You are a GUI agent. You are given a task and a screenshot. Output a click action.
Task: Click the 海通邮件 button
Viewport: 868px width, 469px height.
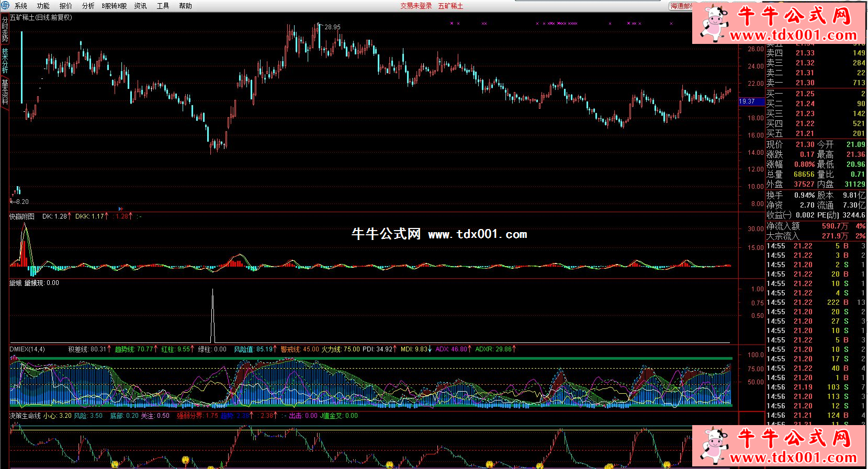tap(681, 6)
